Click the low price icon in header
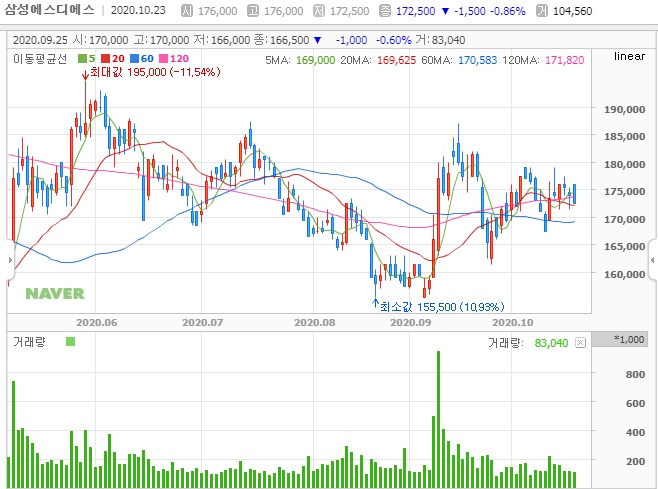 [319, 11]
